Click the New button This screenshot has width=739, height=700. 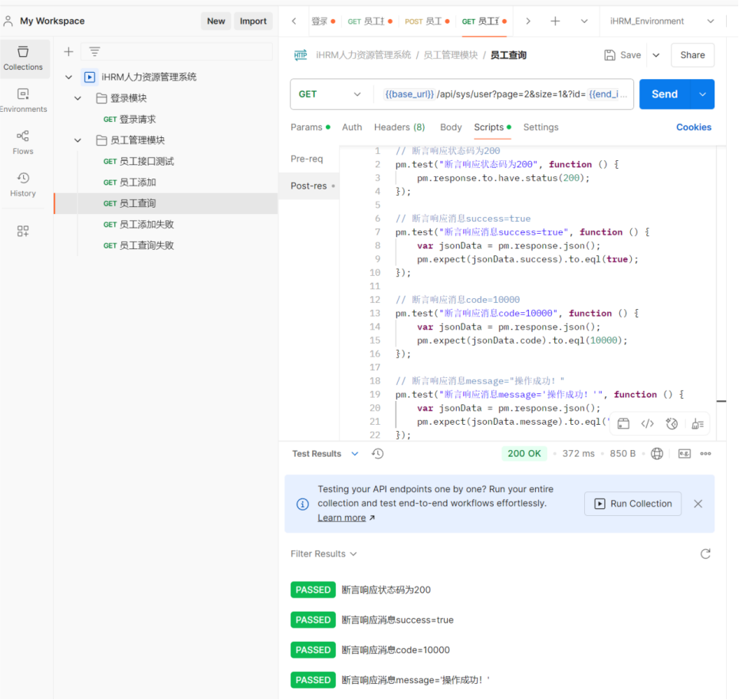click(x=216, y=21)
